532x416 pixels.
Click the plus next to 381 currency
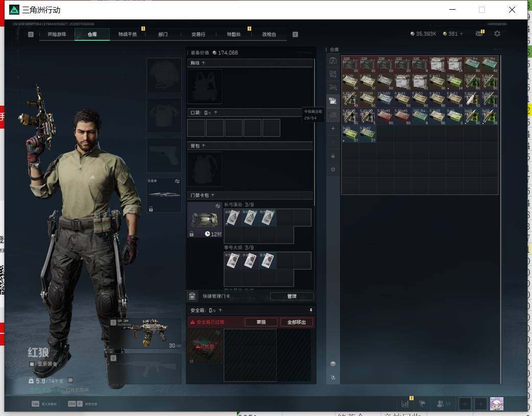461,34
